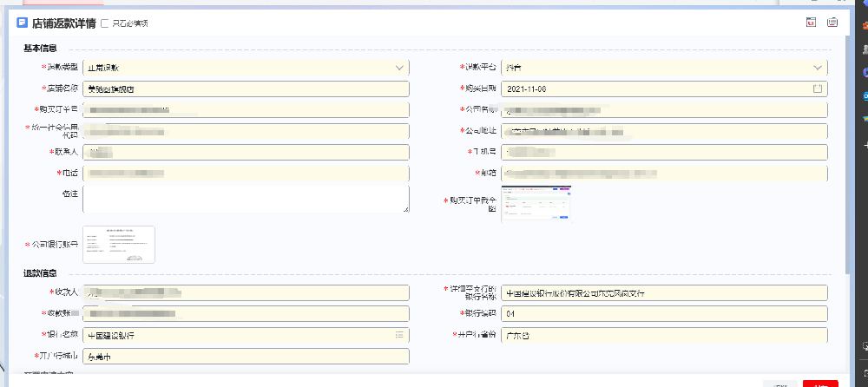Click the 手机号 input field
The height and width of the screenshot is (387, 868).
[664, 152]
